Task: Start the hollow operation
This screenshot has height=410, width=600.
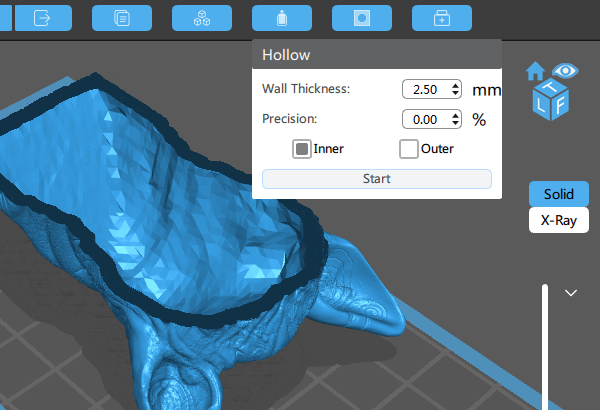Action: (x=377, y=179)
